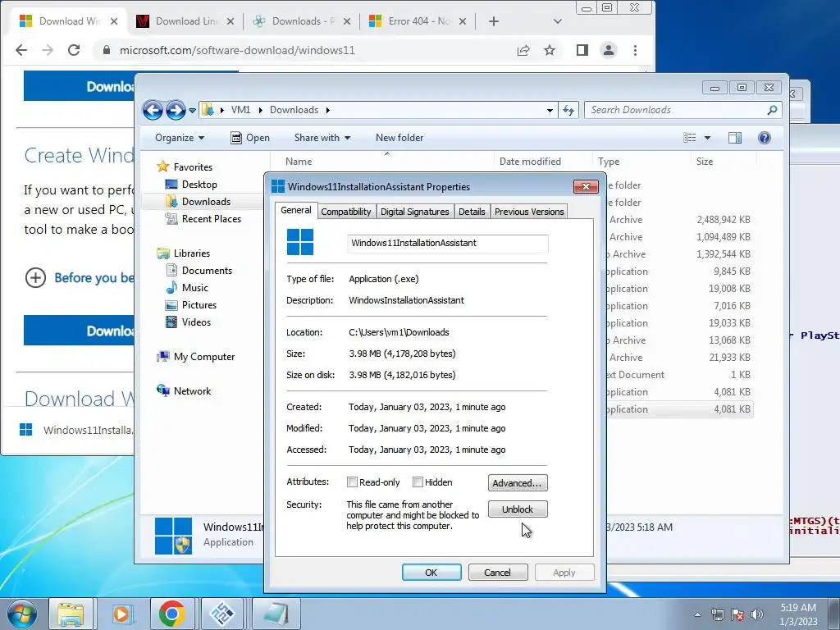Click the Unblock button in Properties
840x630 pixels.
click(x=518, y=509)
